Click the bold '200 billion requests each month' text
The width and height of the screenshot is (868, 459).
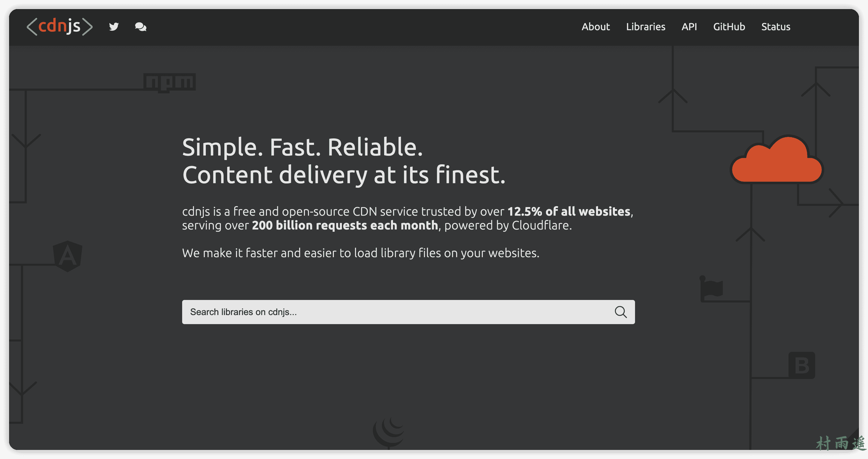tap(345, 225)
